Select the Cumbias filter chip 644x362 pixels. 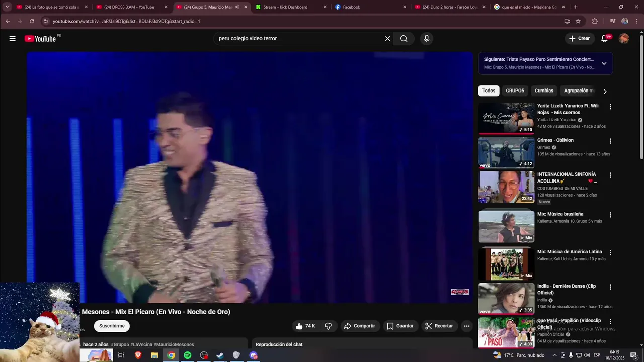click(x=544, y=91)
